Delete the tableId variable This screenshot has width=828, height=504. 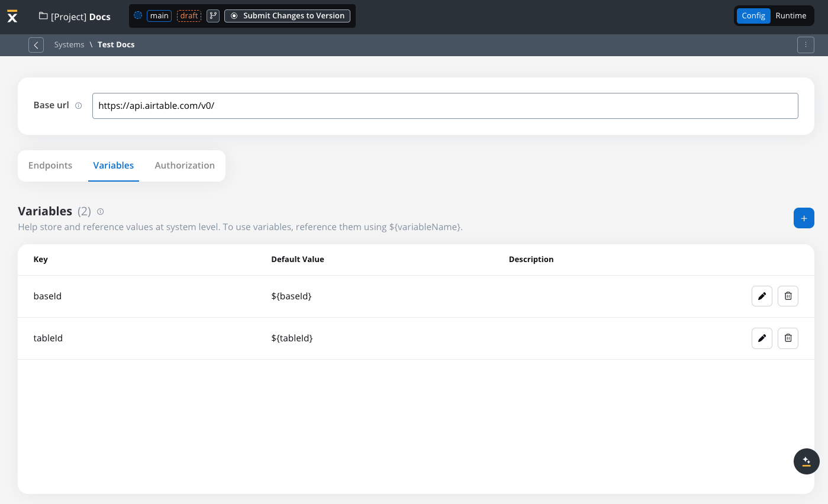point(788,338)
